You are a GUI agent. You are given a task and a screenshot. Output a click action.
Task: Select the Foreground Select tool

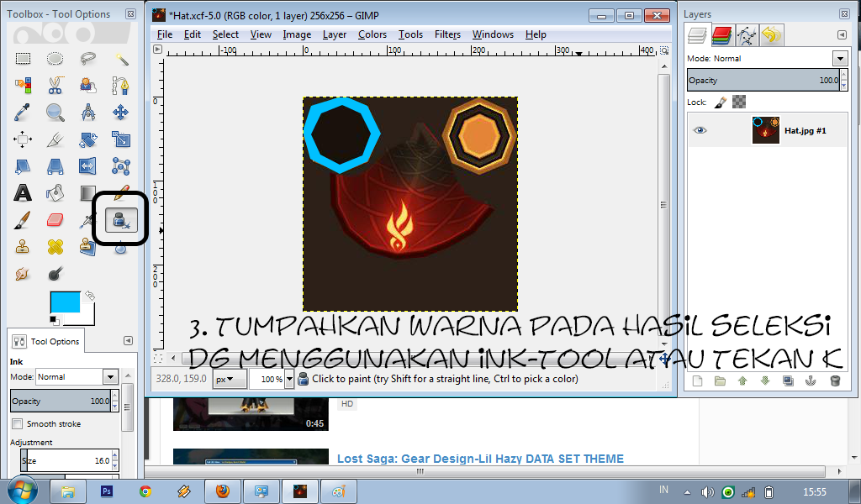[87, 86]
